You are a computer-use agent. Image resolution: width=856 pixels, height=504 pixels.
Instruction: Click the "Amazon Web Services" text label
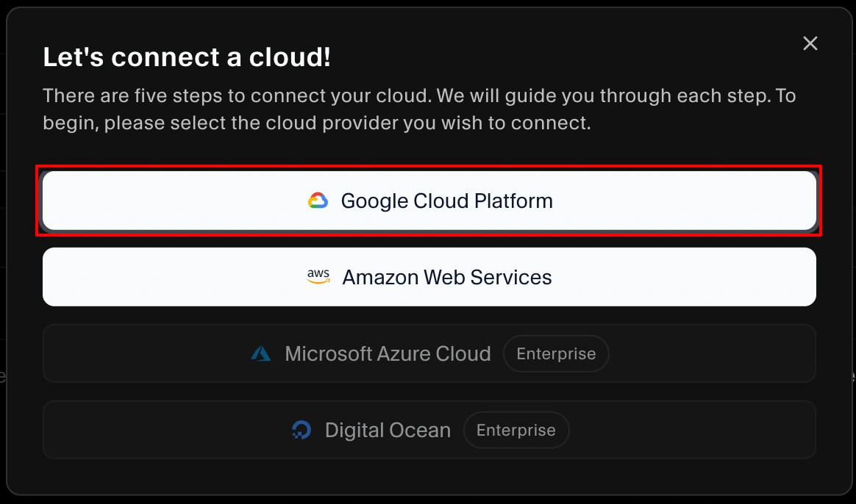[x=447, y=277]
